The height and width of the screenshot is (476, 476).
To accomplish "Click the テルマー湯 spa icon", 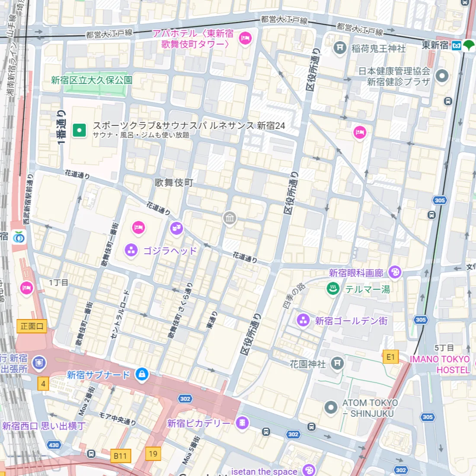I will point(333,289).
